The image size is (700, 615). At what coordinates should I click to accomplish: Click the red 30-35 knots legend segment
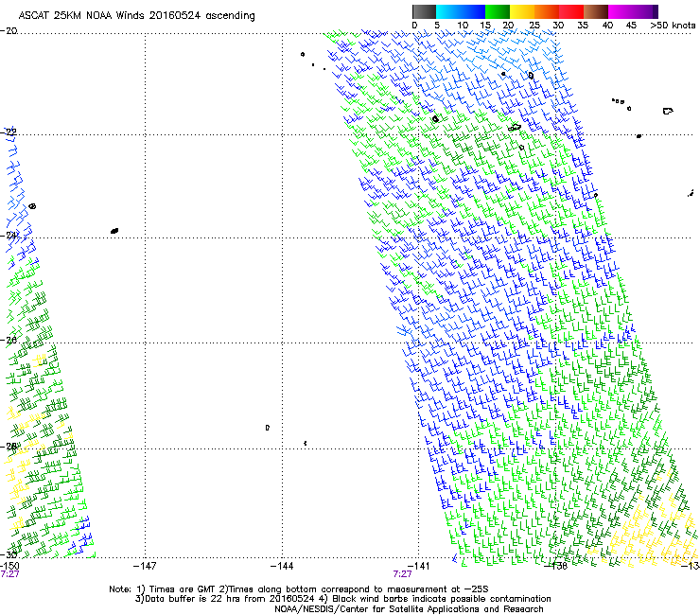pyautogui.click(x=571, y=11)
